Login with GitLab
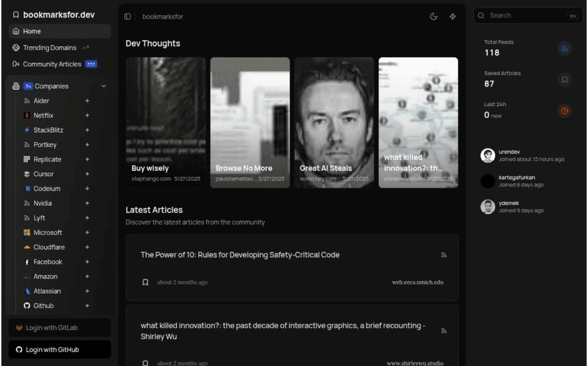 click(x=60, y=327)
